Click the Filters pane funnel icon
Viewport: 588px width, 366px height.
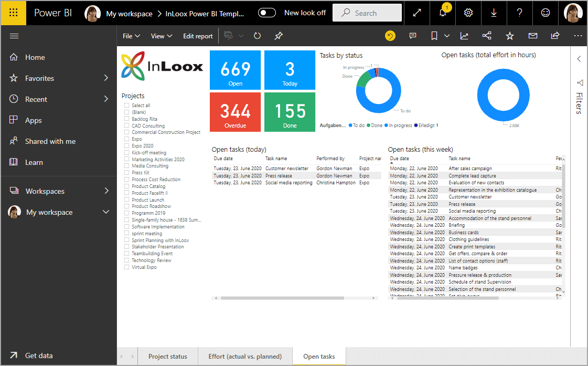point(580,82)
